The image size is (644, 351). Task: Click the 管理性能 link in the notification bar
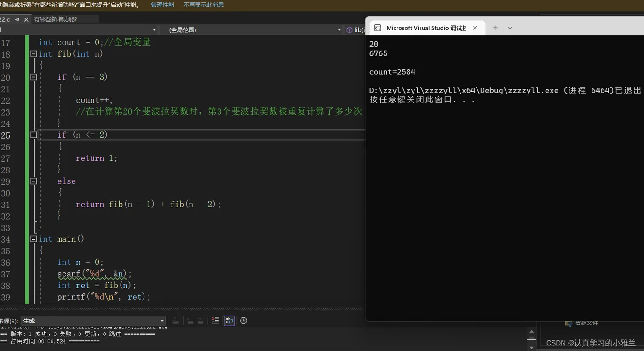pos(162,5)
